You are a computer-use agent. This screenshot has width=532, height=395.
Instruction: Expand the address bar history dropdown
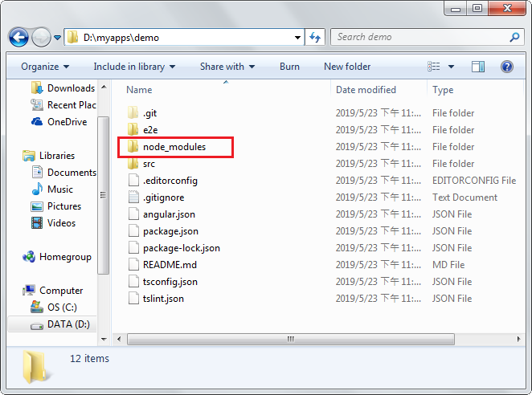(x=297, y=38)
